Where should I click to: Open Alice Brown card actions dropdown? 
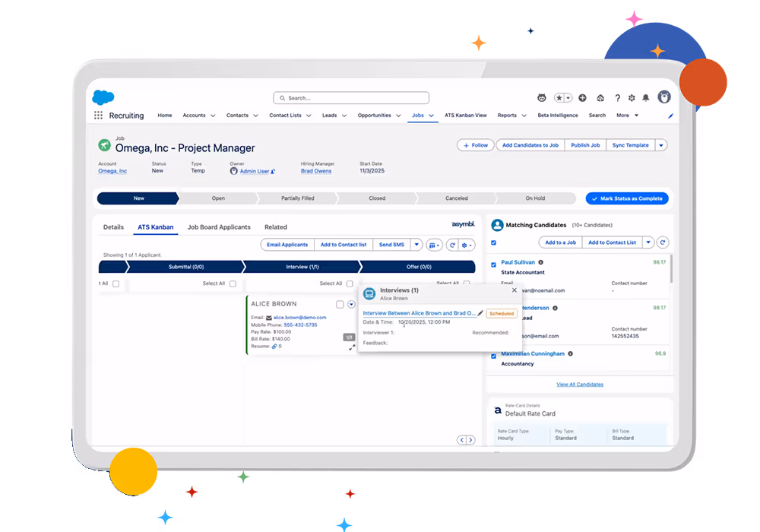(x=351, y=304)
